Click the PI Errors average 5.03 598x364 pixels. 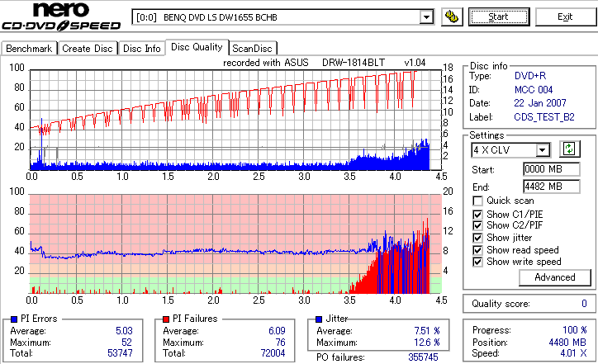click(124, 331)
